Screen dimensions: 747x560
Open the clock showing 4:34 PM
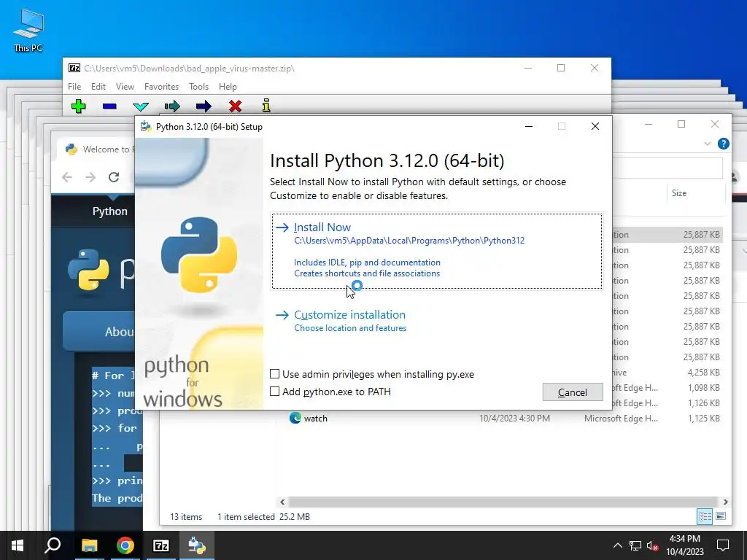pos(685,545)
